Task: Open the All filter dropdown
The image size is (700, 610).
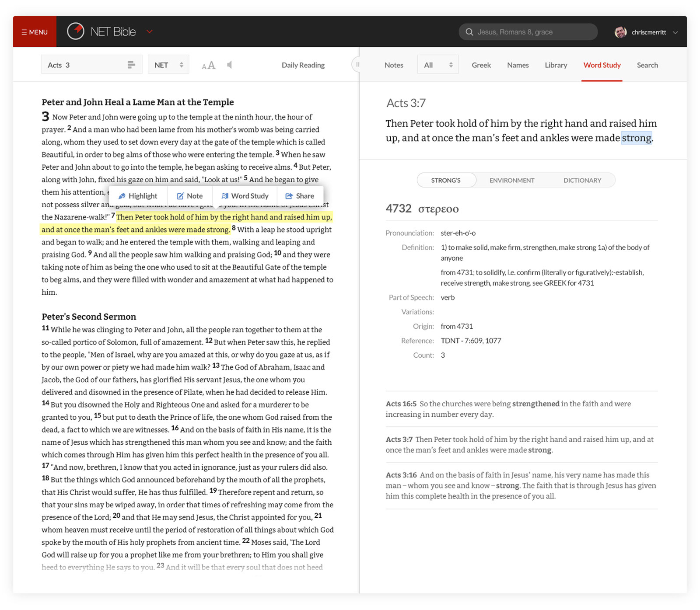Action: 438,65
